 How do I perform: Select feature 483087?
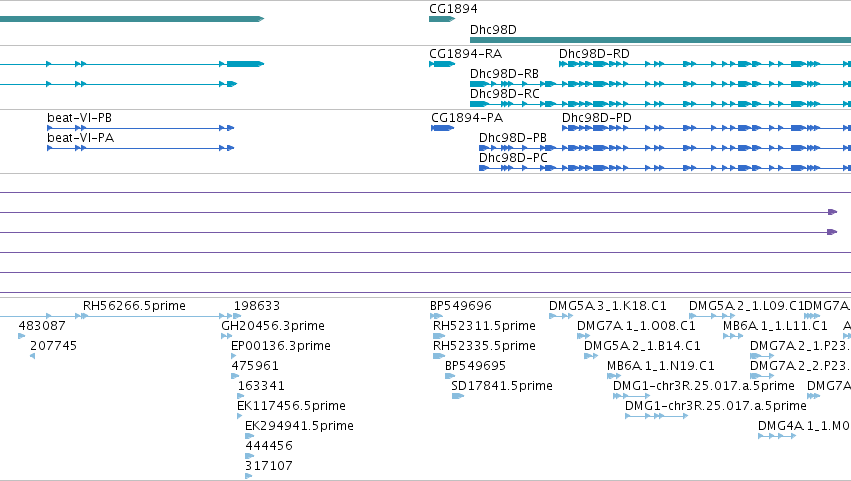click(x=42, y=326)
